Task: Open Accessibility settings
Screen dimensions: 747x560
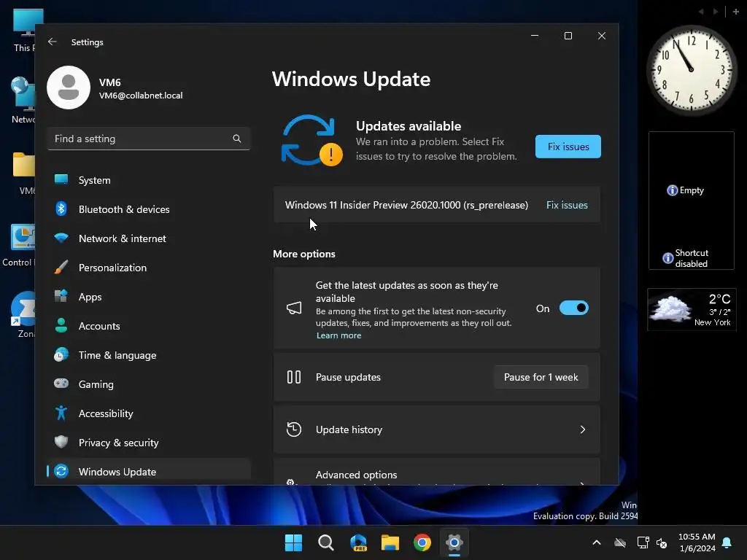Action: click(149, 413)
